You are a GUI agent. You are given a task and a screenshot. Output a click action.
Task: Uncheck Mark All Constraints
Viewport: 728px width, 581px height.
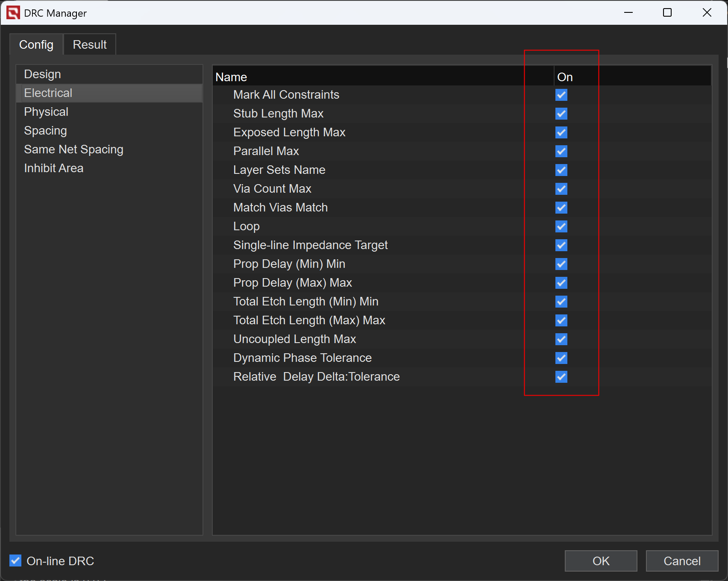pyautogui.click(x=561, y=95)
